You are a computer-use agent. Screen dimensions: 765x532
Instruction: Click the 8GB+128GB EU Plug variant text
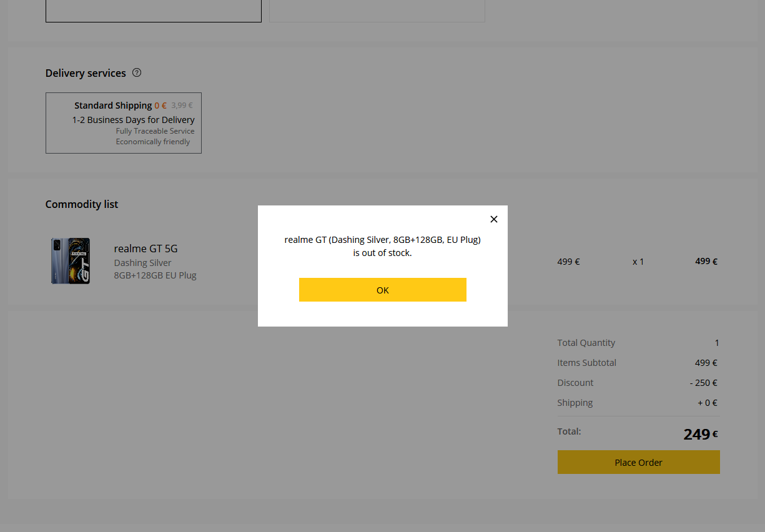(x=155, y=275)
